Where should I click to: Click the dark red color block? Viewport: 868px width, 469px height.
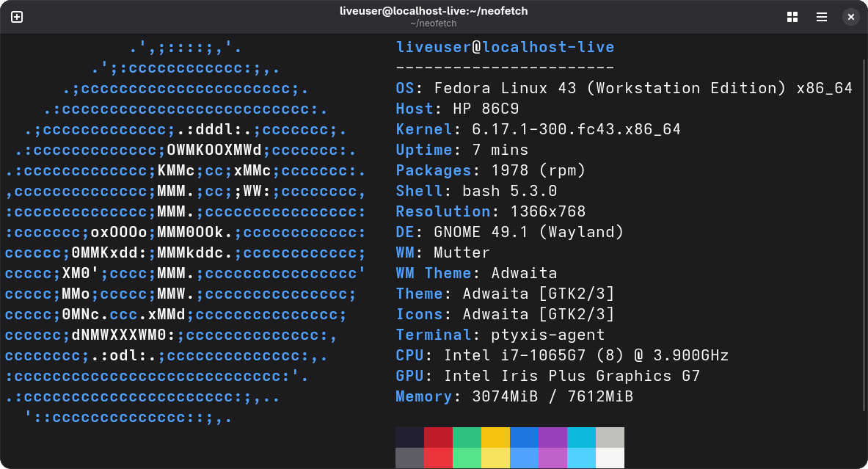click(x=438, y=437)
